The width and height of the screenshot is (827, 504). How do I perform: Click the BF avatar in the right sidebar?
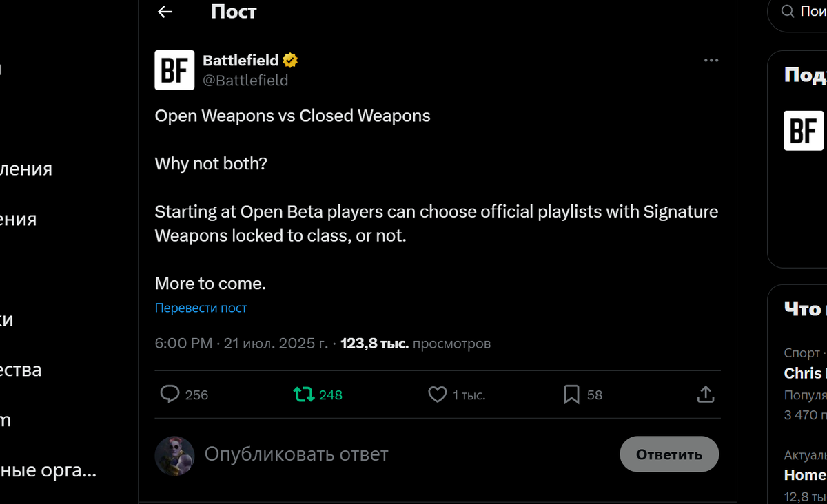[805, 131]
